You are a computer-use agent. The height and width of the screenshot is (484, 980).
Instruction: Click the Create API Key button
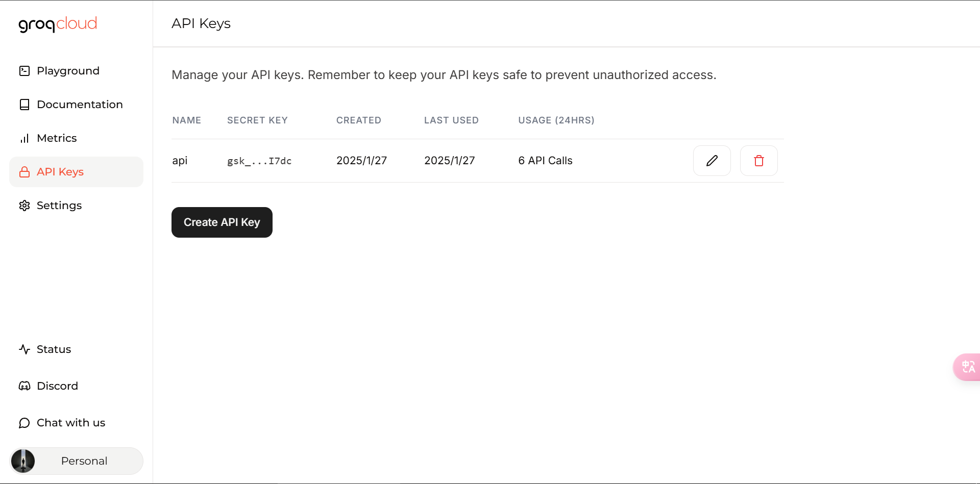click(x=222, y=222)
